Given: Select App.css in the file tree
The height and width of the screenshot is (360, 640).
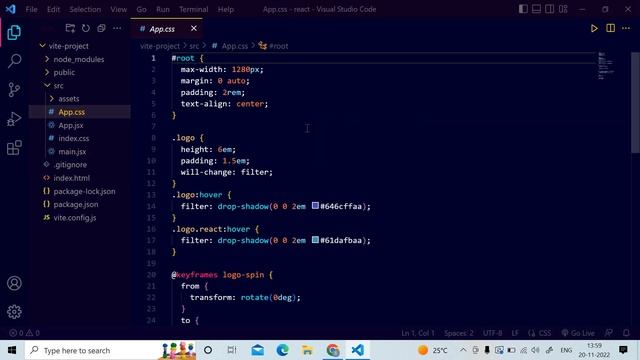Looking at the screenshot, I should click(71, 112).
